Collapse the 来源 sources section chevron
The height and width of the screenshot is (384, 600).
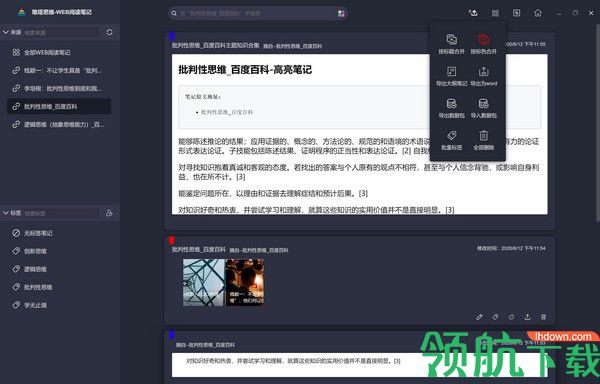click(x=5, y=32)
